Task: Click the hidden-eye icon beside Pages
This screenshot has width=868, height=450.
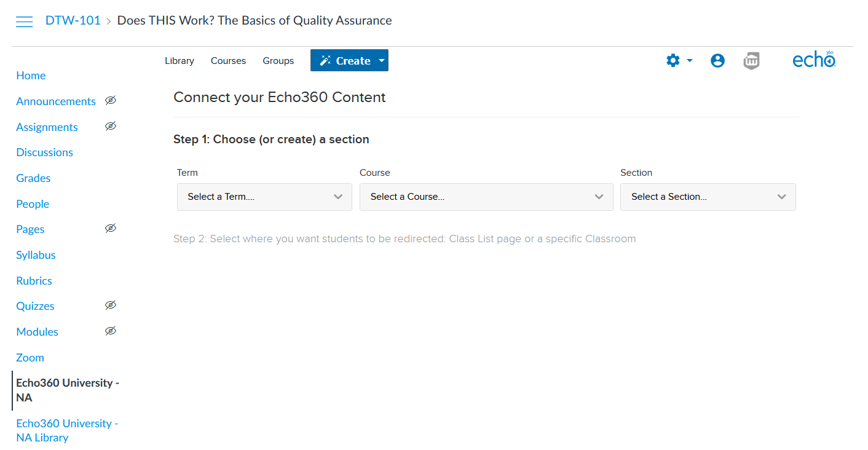Action: point(111,228)
